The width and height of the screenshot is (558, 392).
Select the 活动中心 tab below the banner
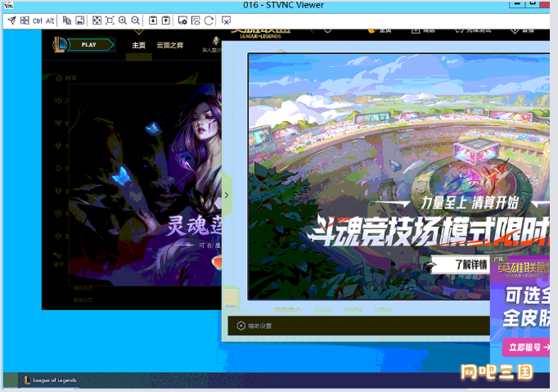click(287, 310)
